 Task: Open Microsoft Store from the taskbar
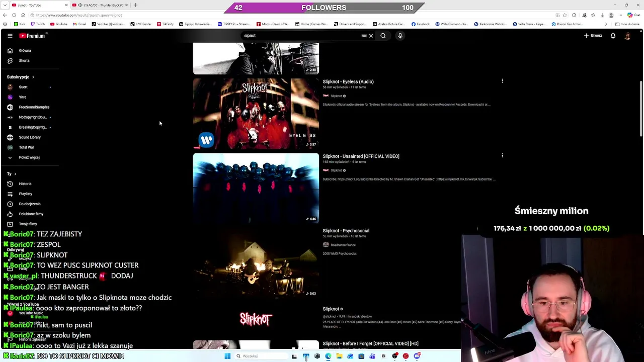click(x=361, y=356)
